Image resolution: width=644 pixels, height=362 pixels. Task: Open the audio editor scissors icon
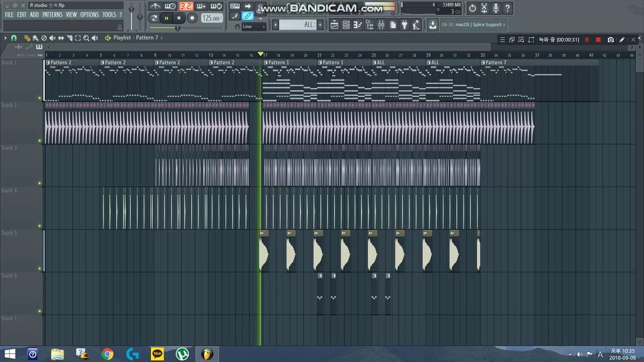point(484,8)
